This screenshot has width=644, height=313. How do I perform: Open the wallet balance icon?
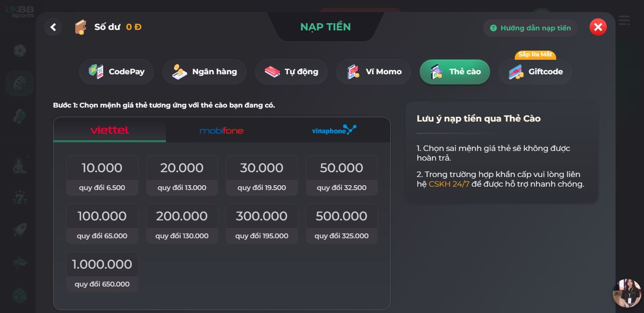[81, 27]
